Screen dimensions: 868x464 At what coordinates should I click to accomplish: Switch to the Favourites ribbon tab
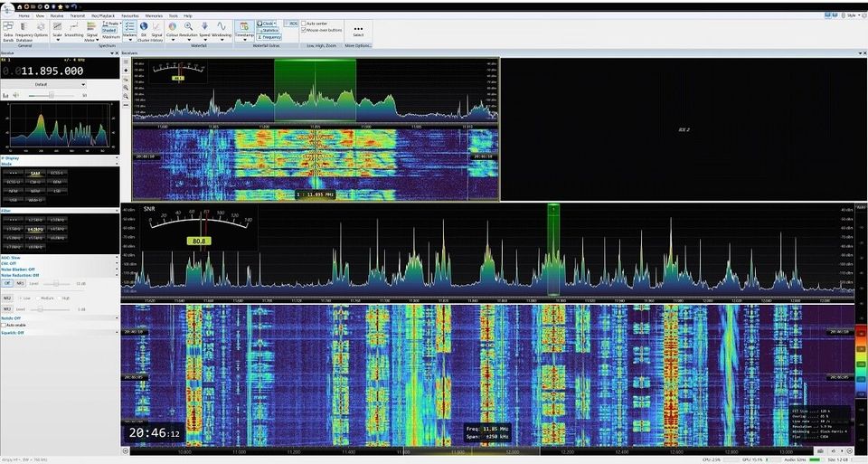click(130, 15)
